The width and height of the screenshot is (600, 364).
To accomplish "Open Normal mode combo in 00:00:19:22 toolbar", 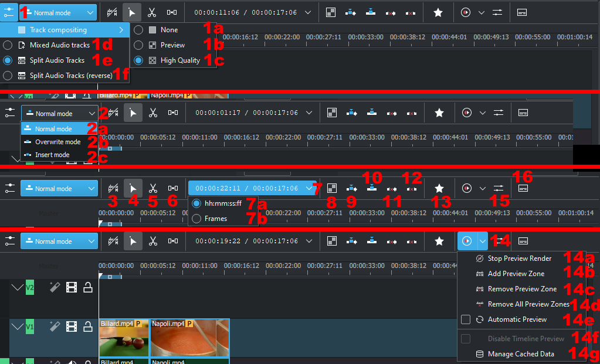I will (59, 241).
